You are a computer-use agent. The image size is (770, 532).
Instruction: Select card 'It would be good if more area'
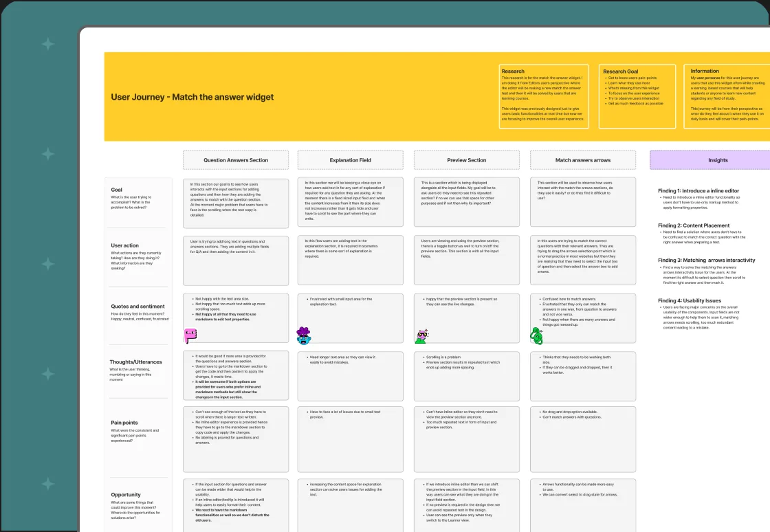(x=236, y=375)
